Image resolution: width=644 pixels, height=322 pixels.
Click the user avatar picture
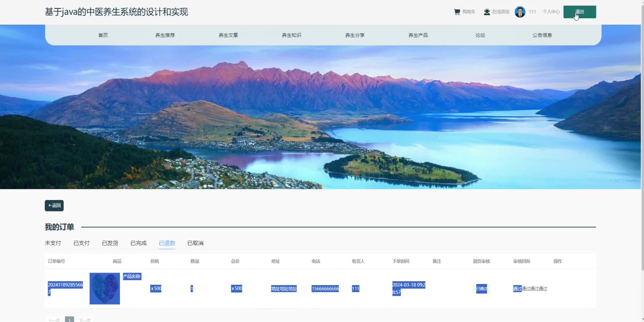(x=520, y=12)
